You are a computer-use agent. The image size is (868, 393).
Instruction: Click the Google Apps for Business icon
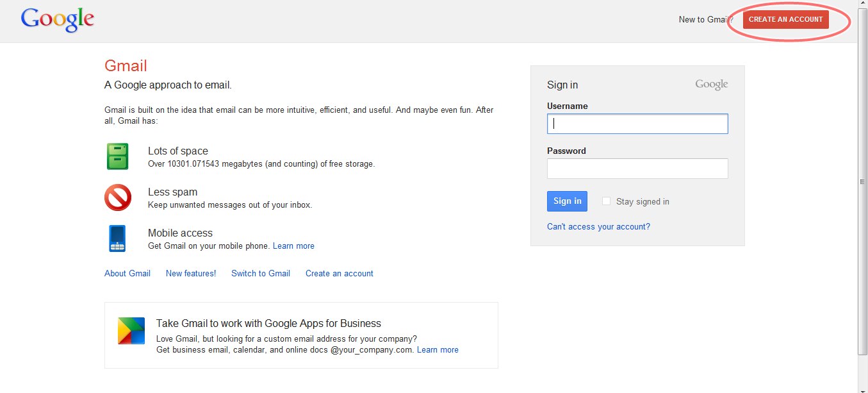click(131, 331)
